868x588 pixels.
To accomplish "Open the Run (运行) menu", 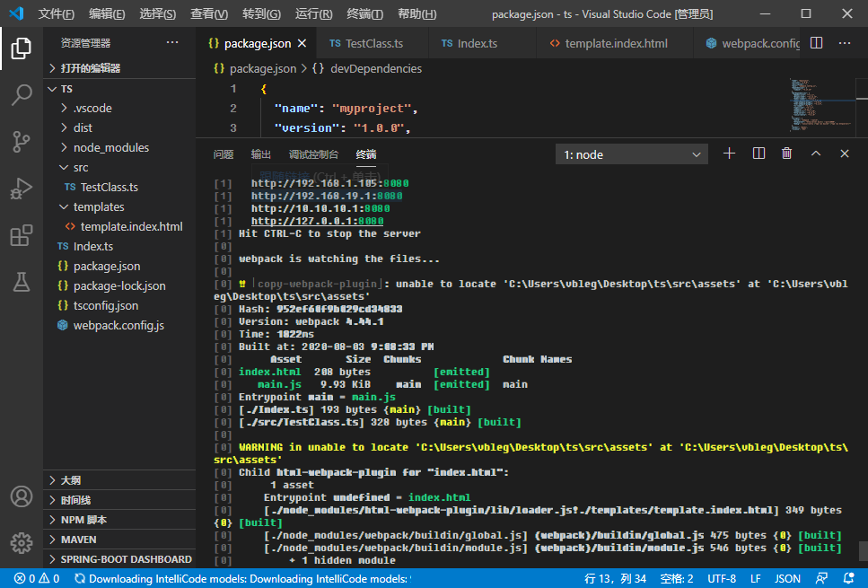I will click(x=314, y=13).
